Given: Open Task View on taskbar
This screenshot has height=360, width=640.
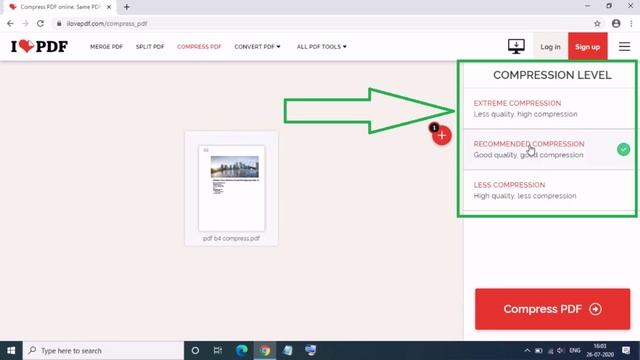Looking at the screenshot, I should point(218,351).
